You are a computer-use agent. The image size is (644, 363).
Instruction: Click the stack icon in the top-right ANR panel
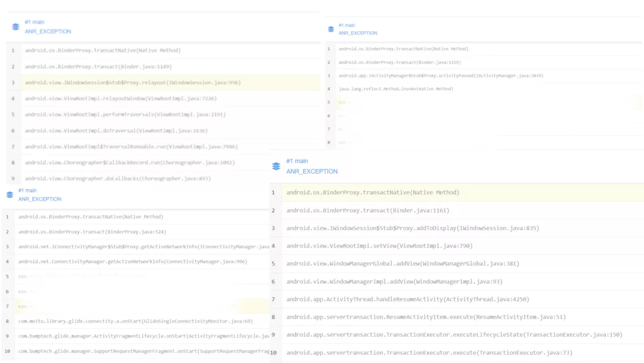coord(330,29)
